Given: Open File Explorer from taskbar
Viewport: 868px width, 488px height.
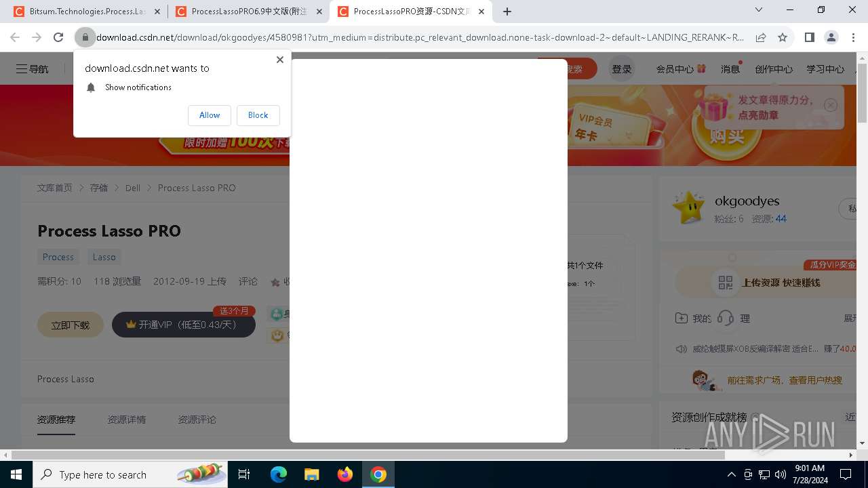Looking at the screenshot, I should 311,474.
